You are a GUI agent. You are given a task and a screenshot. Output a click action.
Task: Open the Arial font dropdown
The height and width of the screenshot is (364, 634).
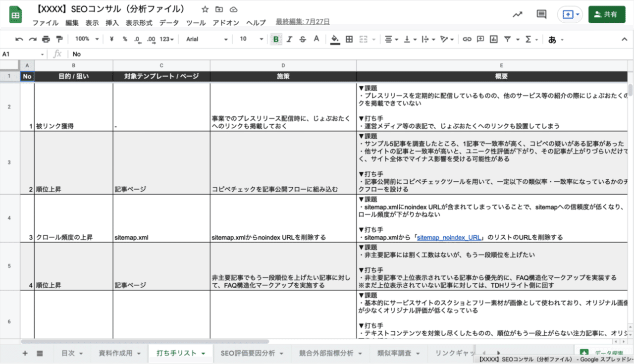coord(207,39)
